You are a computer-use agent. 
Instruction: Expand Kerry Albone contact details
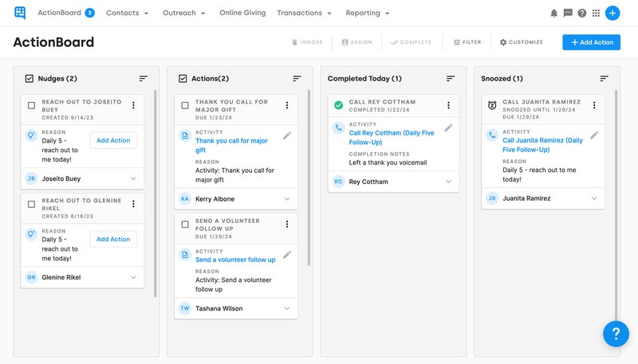click(x=287, y=198)
